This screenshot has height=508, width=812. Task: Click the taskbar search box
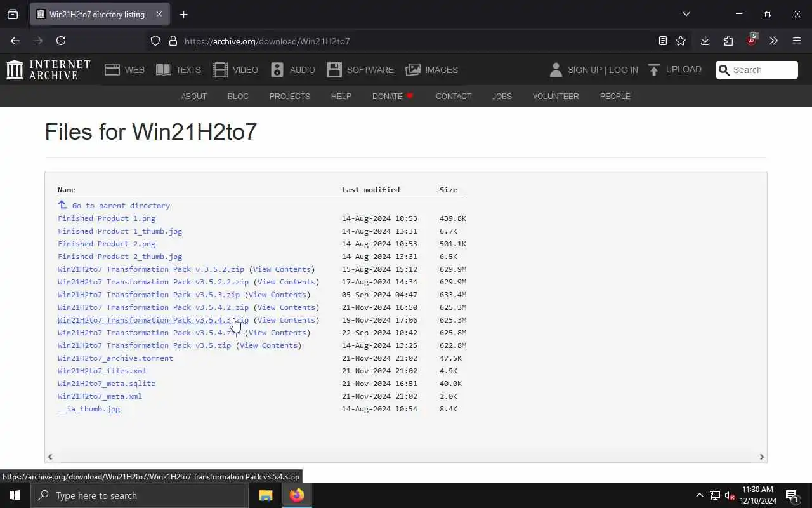tap(140, 495)
